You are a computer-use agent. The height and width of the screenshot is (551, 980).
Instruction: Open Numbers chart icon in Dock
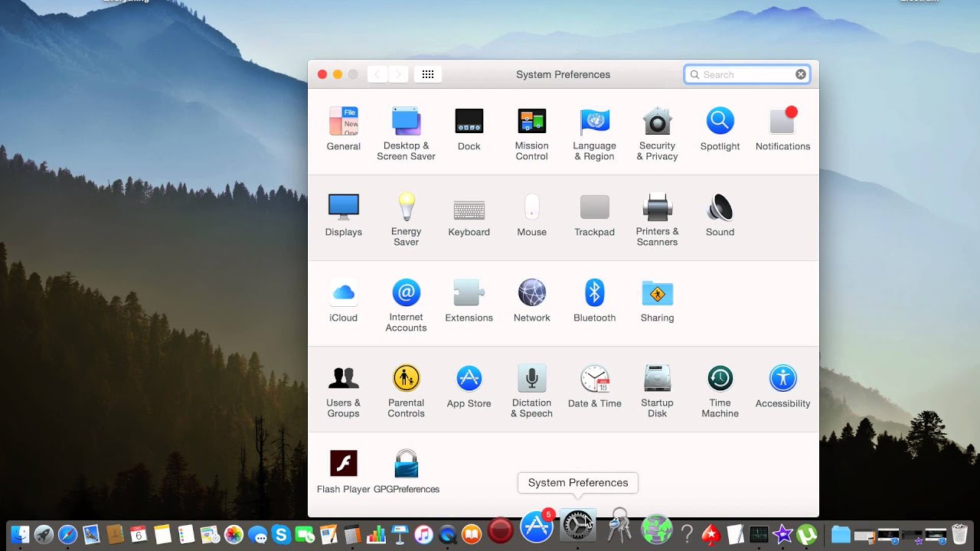376,535
